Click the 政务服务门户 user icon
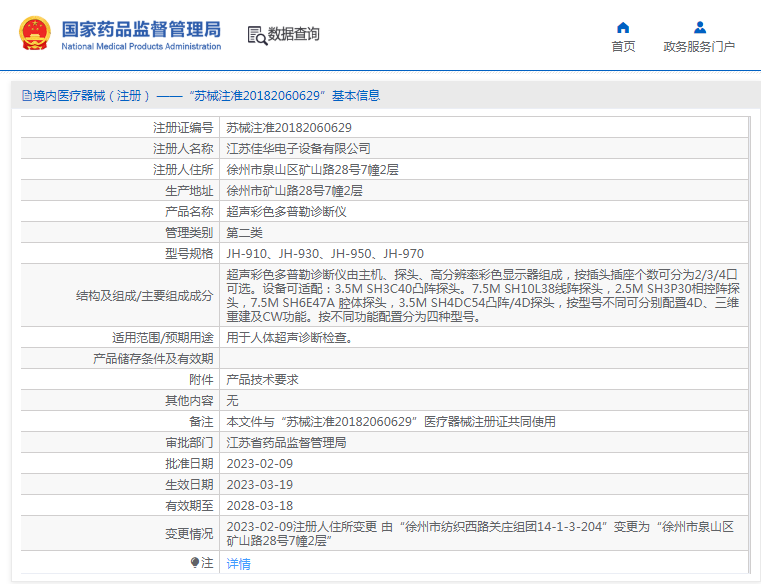Image resolution: width=761 pixels, height=584 pixels. coord(699,27)
